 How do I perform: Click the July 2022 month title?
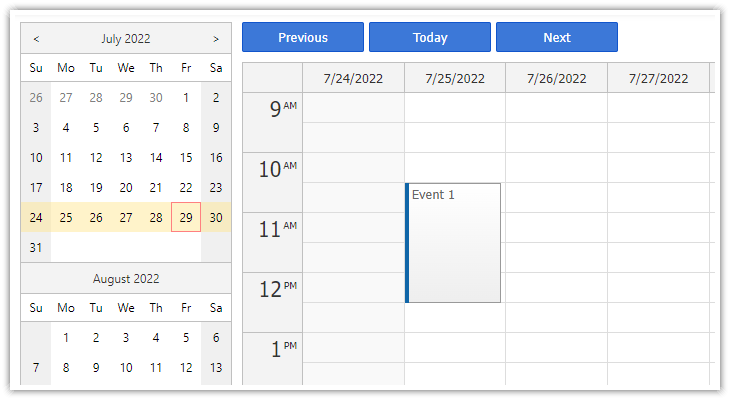(x=126, y=39)
